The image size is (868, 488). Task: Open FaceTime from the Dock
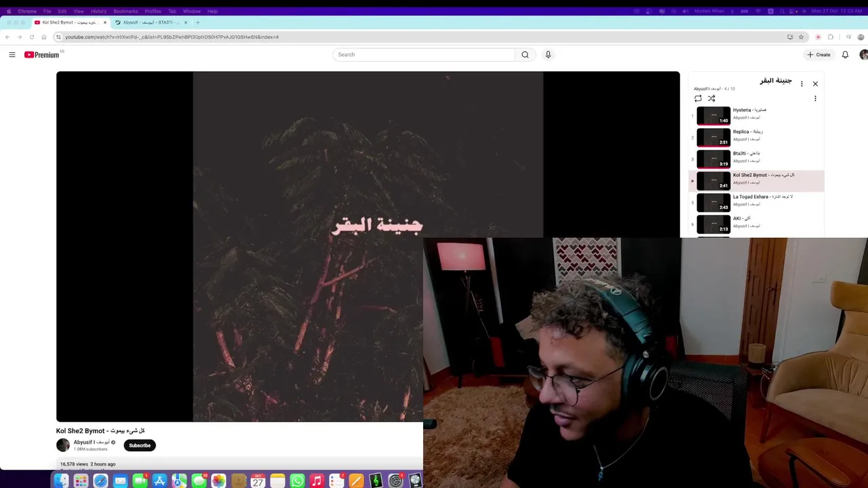[x=140, y=481]
